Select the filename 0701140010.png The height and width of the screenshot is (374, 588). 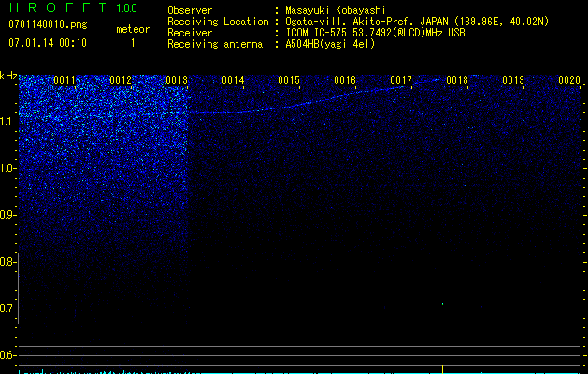[x=48, y=24]
